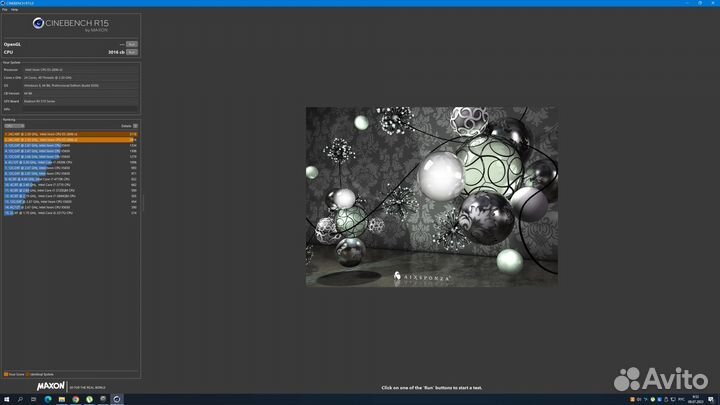720x405 pixels.
Task: Open the ranking type dropdown
Action: pos(14,125)
